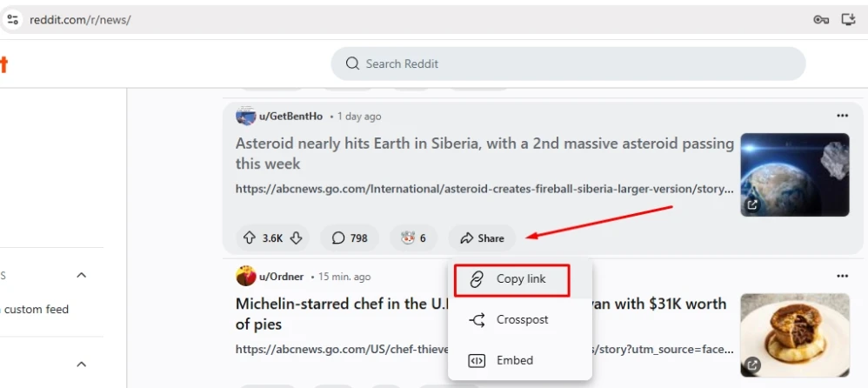The height and width of the screenshot is (388, 868).
Task: Click the awards icon showing 6
Action: pos(413,237)
